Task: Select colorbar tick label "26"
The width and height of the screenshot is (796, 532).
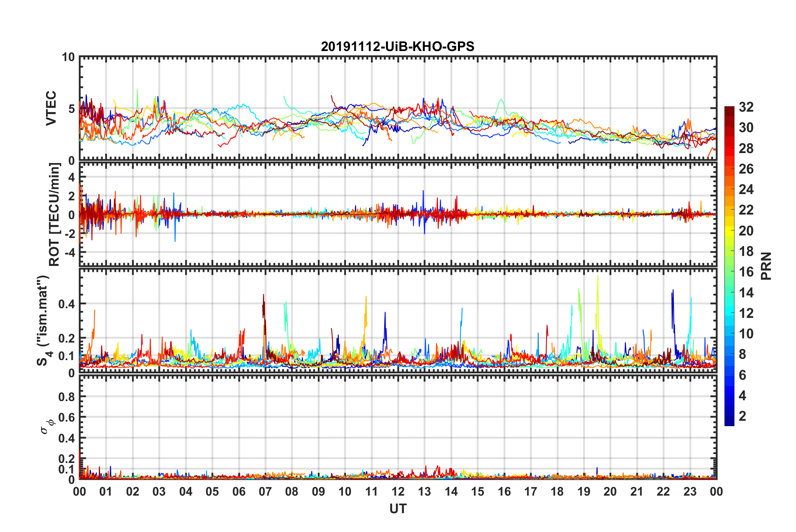Action: point(746,169)
